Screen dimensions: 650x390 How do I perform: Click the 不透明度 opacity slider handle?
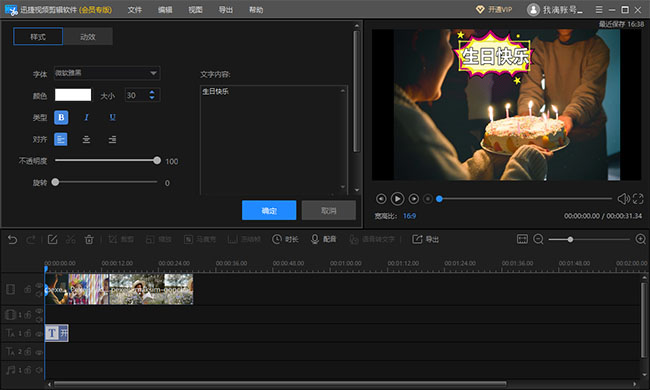[157, 160]
